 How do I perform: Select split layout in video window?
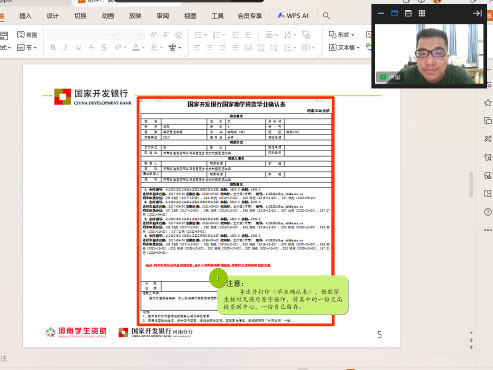408,13
